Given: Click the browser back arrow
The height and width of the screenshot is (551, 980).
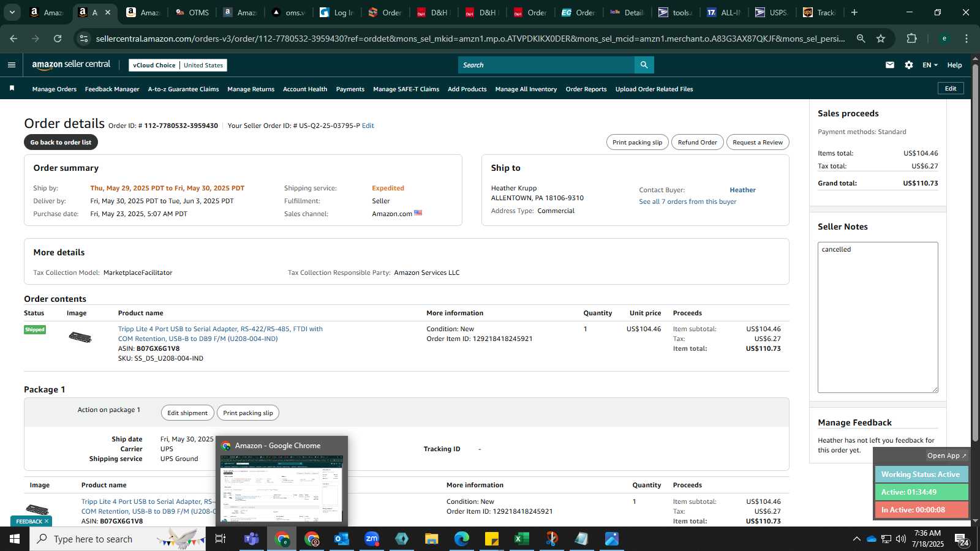Looking at the screenshot, I should [x=13, y=39].
